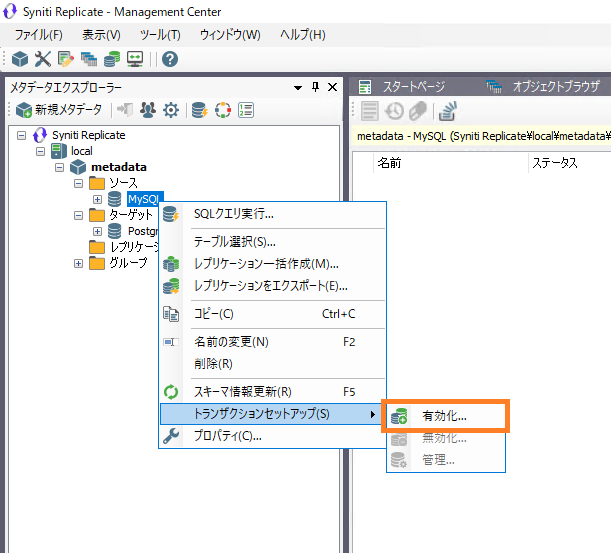Click the stack arrows icon in browser toolbar
The height and width of the screenshot is (553, 611).
[x=447, y=111]
